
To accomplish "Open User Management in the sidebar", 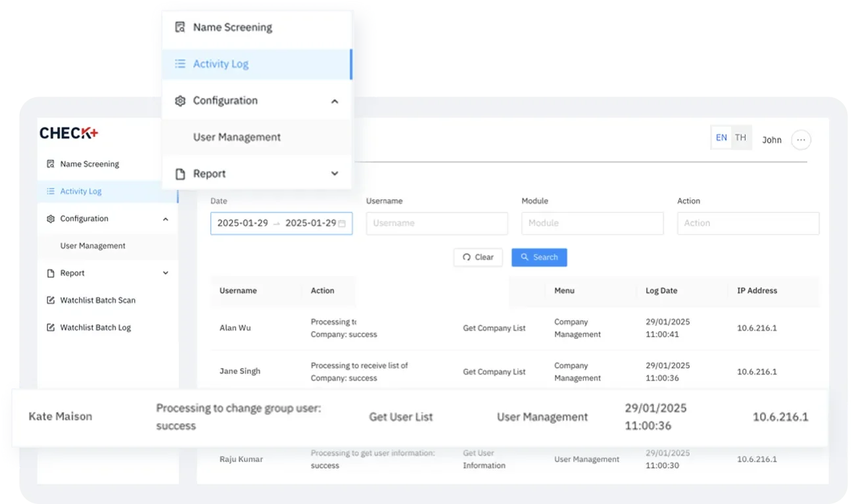I will [93, 246].
